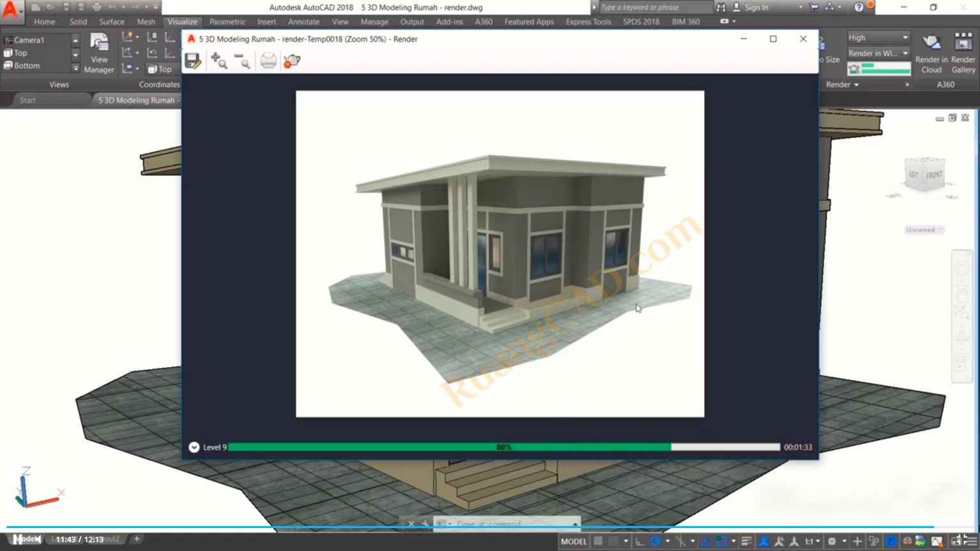The height and width of the screenshot is (551, 980).
Task: Open the Express Tools menu tab
Action: pyautogui.click(x=587, y=21)
